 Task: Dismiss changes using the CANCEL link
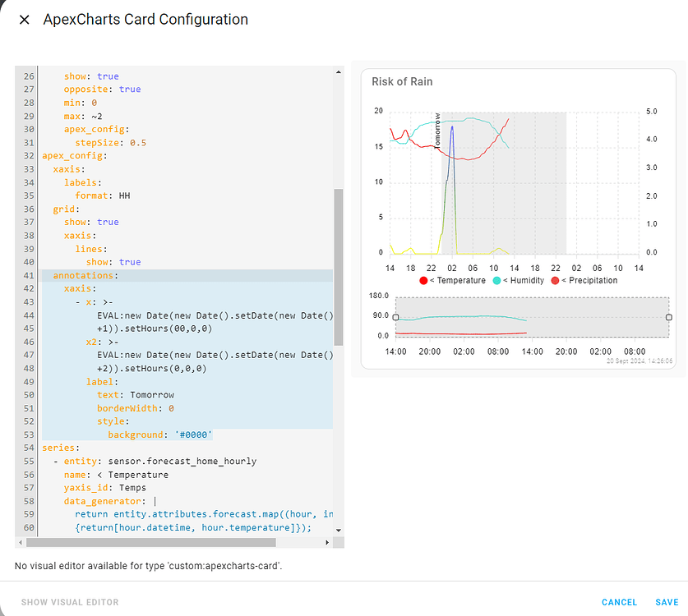point(619,602)
